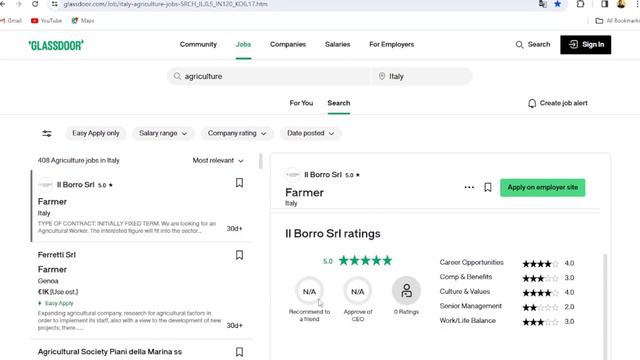Screen dimensions: 640x360
Task: Open the Most relevant sort dropdown
Action: 218,160
